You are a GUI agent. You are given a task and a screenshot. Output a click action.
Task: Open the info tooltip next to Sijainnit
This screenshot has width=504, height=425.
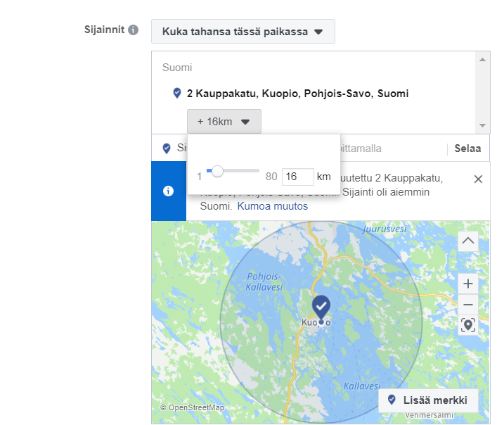click(x=133, y=30)
